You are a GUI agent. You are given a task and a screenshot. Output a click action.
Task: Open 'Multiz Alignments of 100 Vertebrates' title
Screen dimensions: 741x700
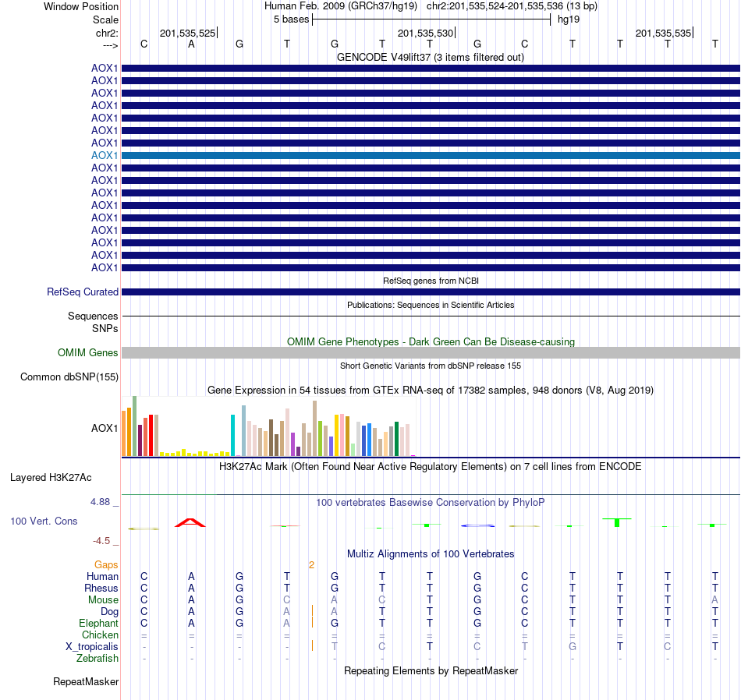pos(431,554)
